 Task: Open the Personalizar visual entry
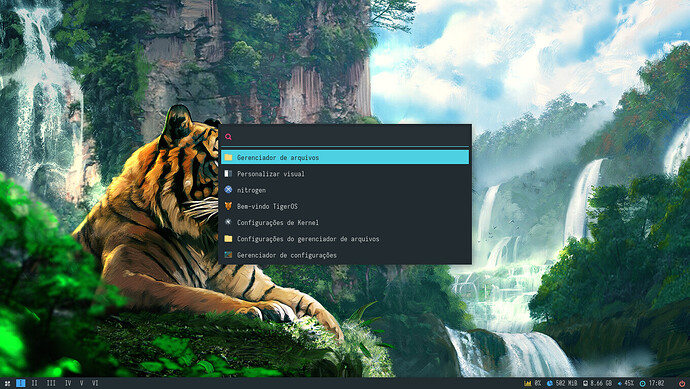345,174
